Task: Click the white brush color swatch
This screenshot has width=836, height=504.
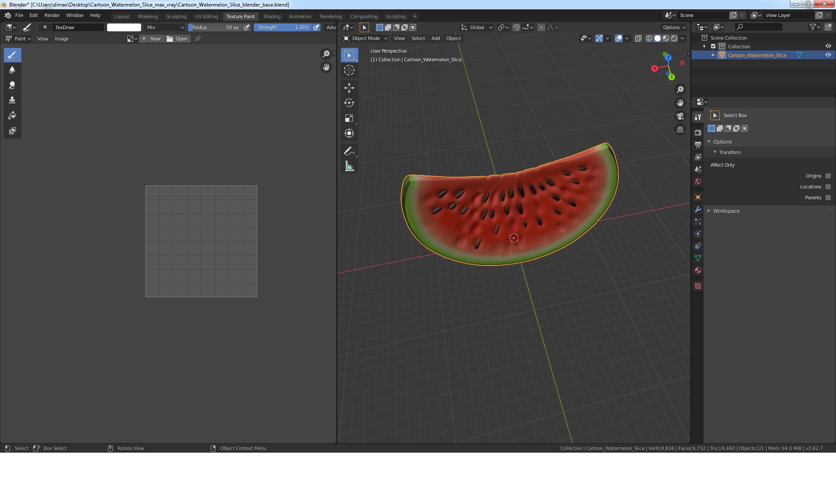Action: point(124,27)
